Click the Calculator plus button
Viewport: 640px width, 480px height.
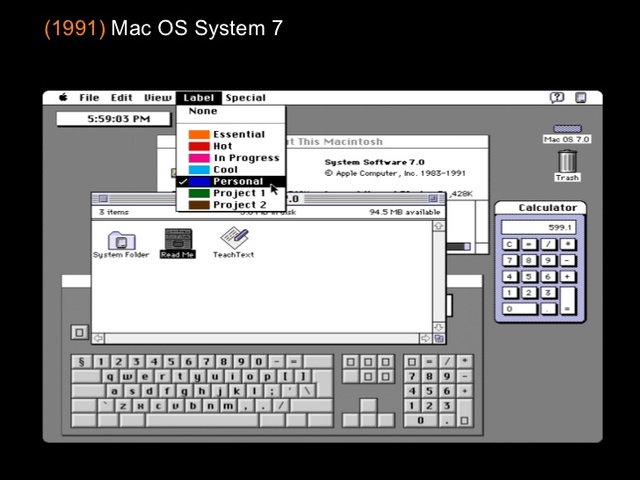pos(568,276)
